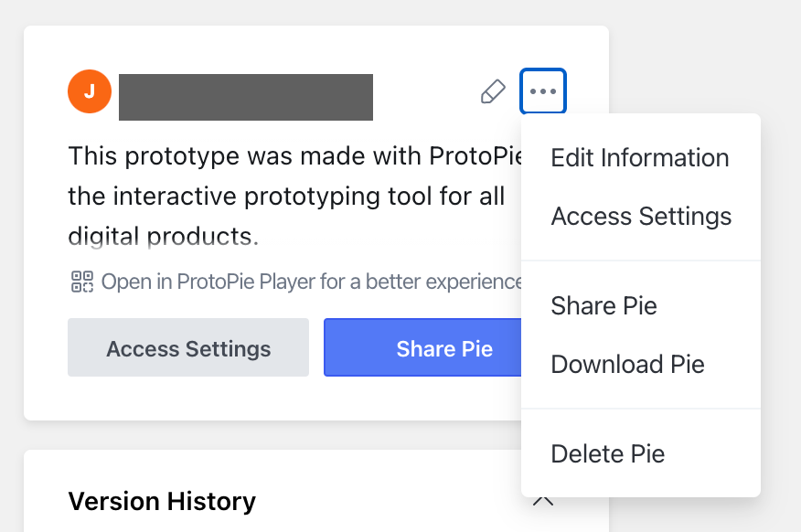The width and height of the screenshot is (801, 532).
Task: Click the pencil edit icon
Action: pos(493,91)
